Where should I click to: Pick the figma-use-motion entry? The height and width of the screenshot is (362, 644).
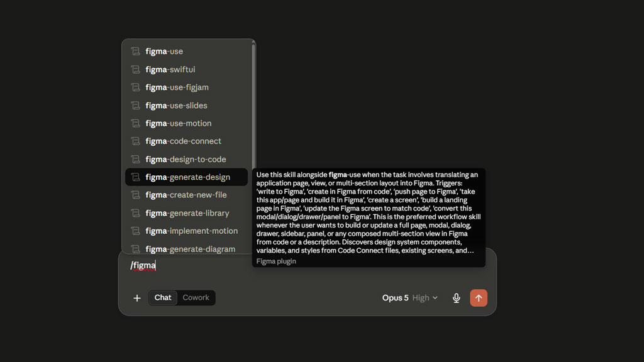(x=186, y=123)
